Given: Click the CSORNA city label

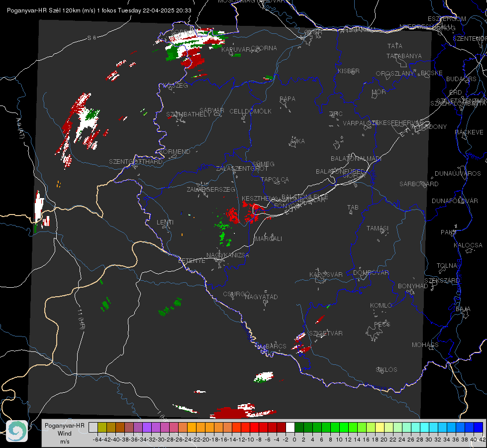Looking at the screenshot, I should [264, 48].
